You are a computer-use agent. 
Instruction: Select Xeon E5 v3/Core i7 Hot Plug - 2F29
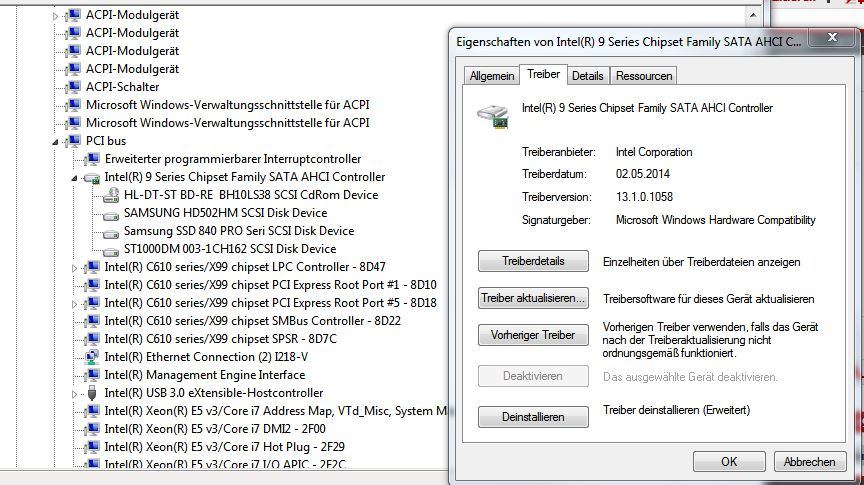(x=224, y=447)
